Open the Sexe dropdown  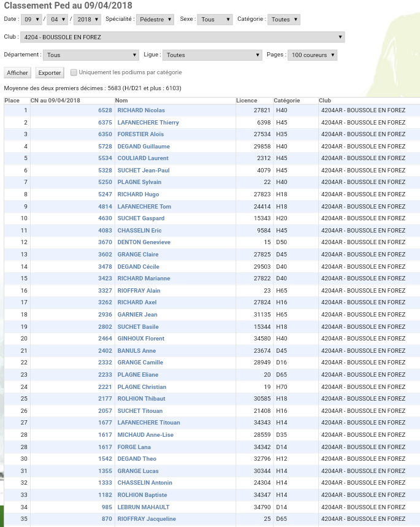(x=215, y=20)
